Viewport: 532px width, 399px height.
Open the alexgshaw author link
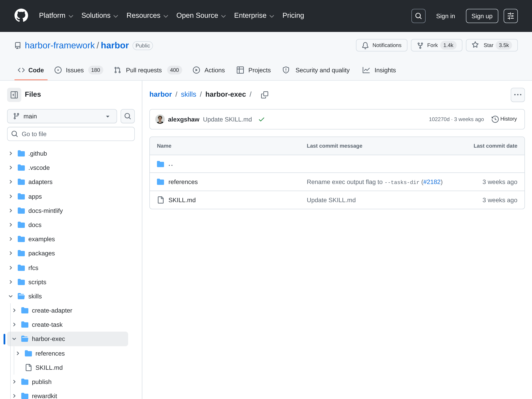184,119
